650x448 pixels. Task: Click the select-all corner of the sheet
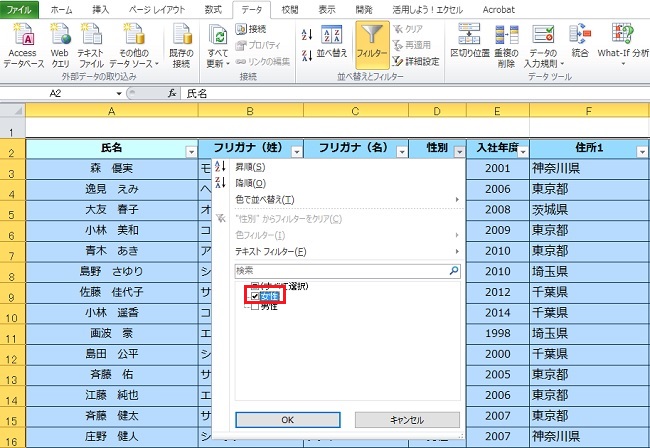coord(13,111)
